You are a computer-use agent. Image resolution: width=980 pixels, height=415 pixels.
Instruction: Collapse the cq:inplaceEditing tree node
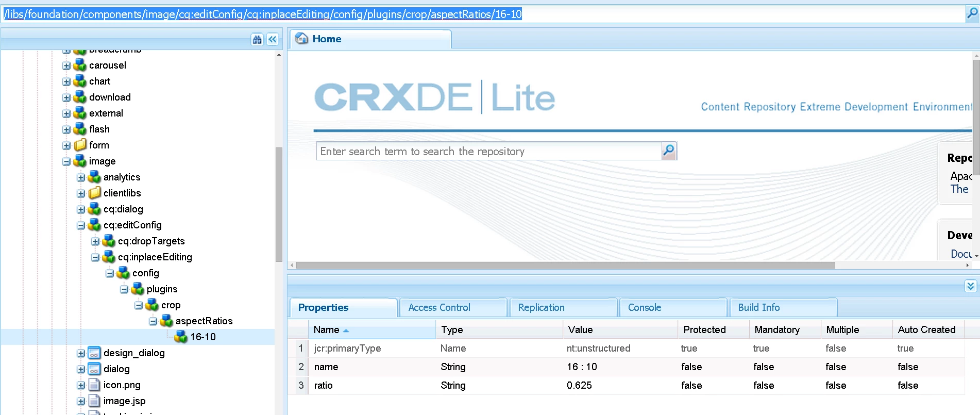95,257
